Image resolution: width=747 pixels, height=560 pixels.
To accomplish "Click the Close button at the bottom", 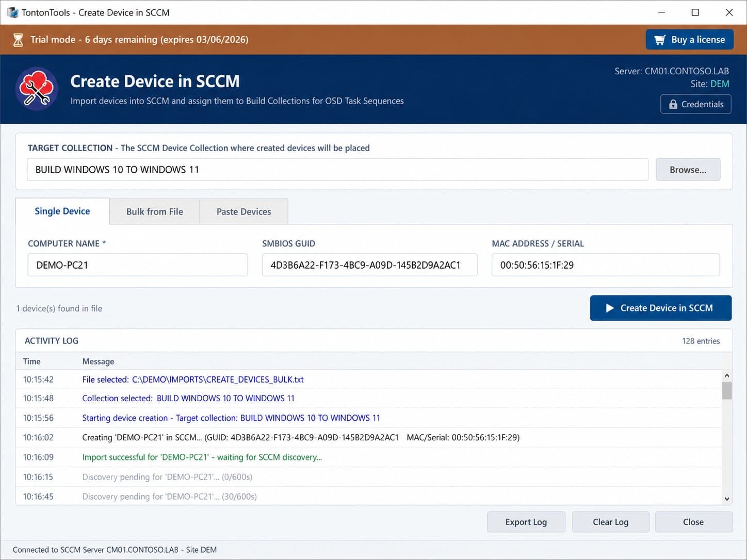I will (x=693, y=522).
